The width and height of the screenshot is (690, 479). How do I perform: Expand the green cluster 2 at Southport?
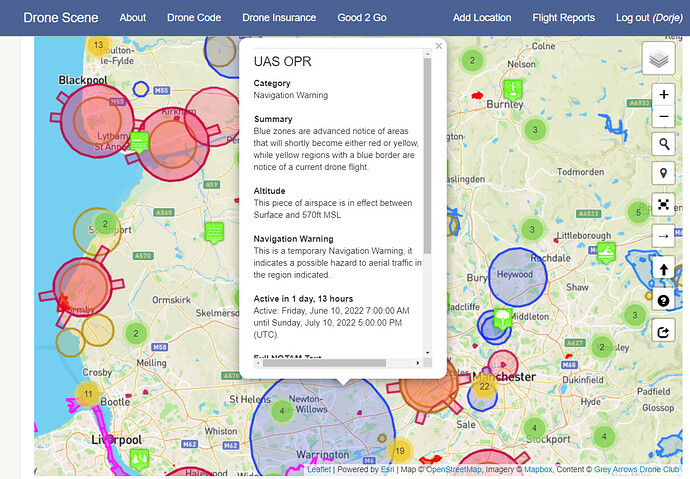(x=105, y=223)
